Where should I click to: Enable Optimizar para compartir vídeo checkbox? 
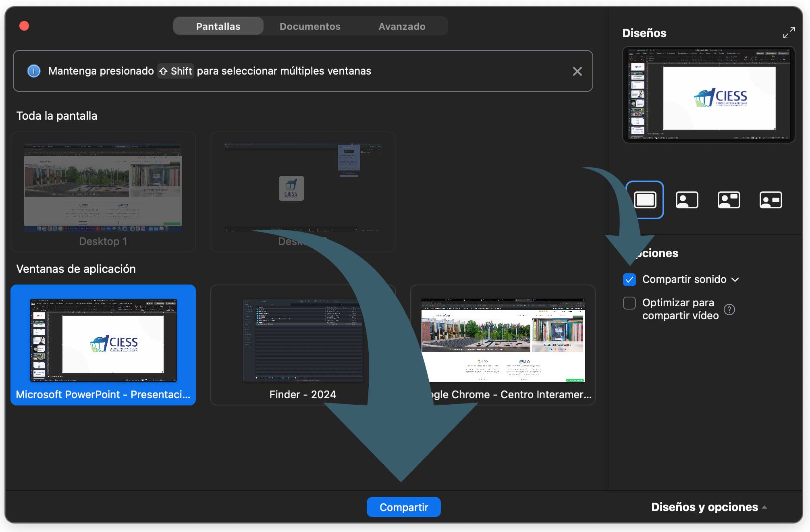click(629, 303)
